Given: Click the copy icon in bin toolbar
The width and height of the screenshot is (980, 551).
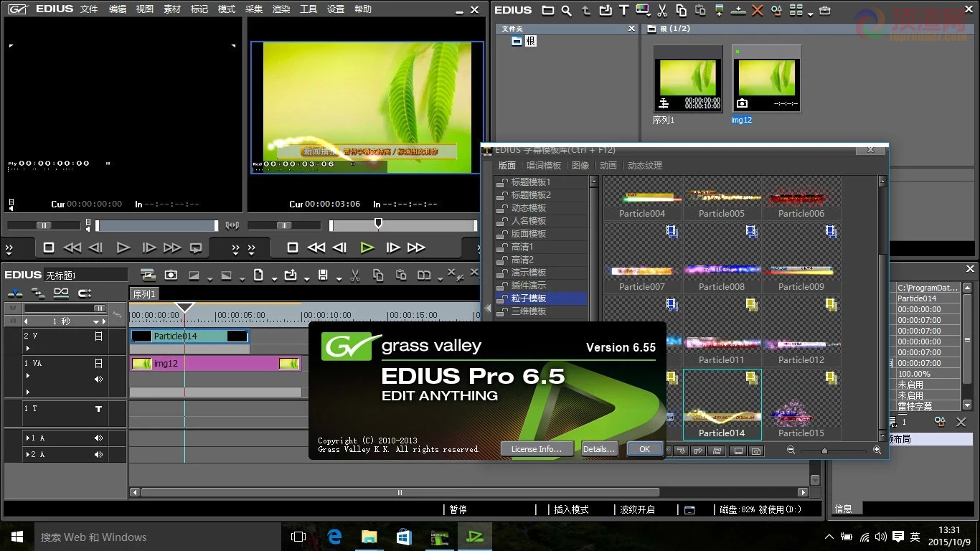Looking at the screenshot, I should coord(681,10).
